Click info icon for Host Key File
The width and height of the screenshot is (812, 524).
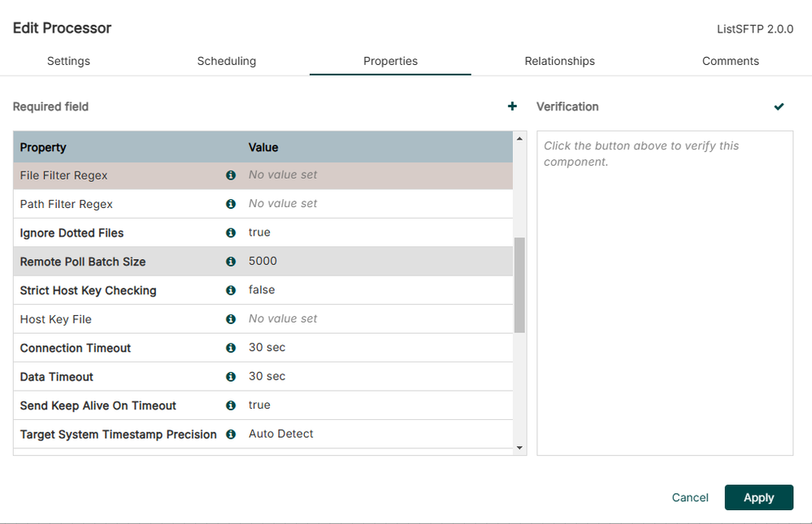(x=231, y=319)
